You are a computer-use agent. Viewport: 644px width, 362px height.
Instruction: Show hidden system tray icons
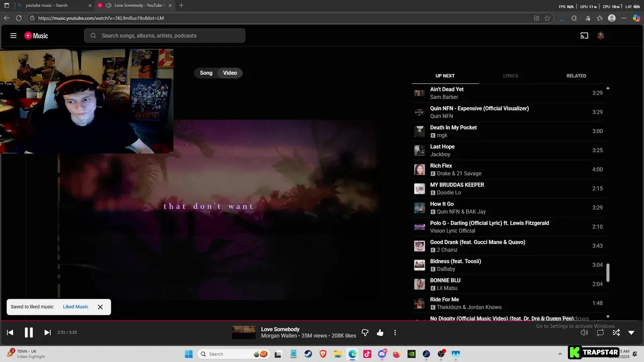pyautogui.click(x=560, y=354)
